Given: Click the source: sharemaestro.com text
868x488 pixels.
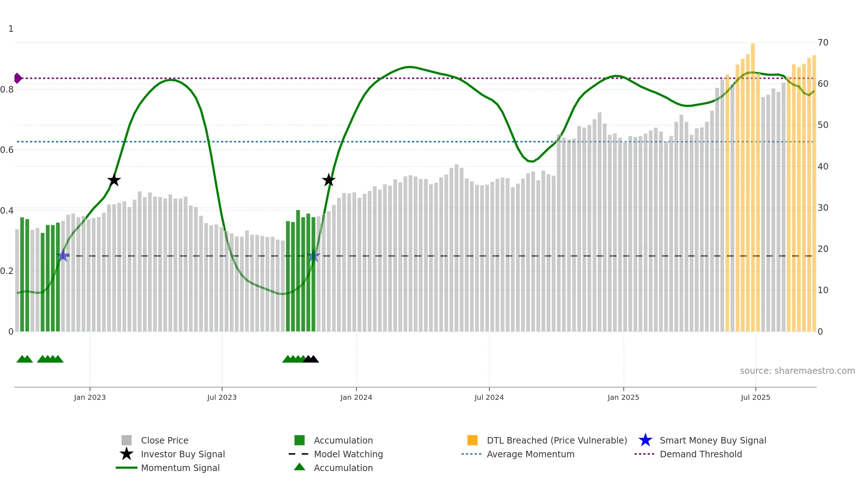Looking at the screenshot, I should (797, 371).
